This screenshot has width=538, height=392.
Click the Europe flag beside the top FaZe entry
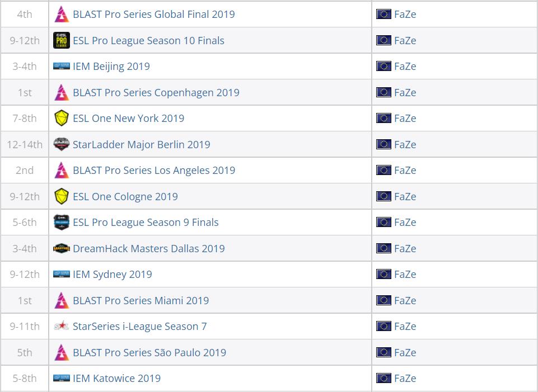click(x=383, y=14)
